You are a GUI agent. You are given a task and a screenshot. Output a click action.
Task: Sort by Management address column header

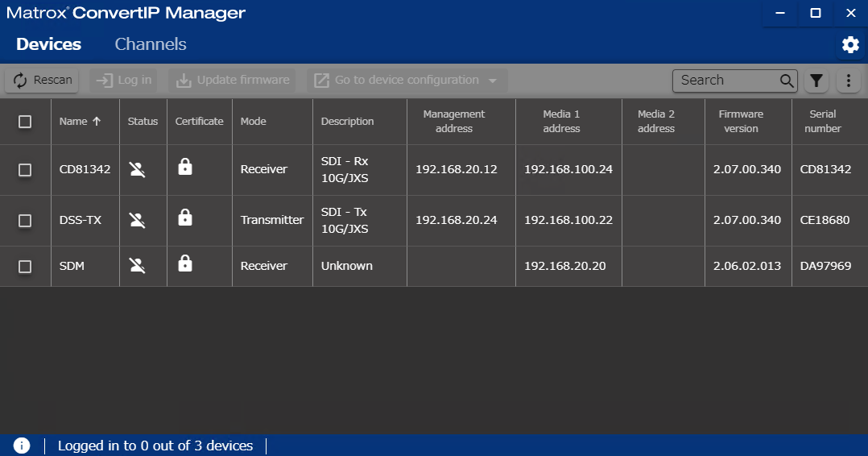click(x=454, y=122)
